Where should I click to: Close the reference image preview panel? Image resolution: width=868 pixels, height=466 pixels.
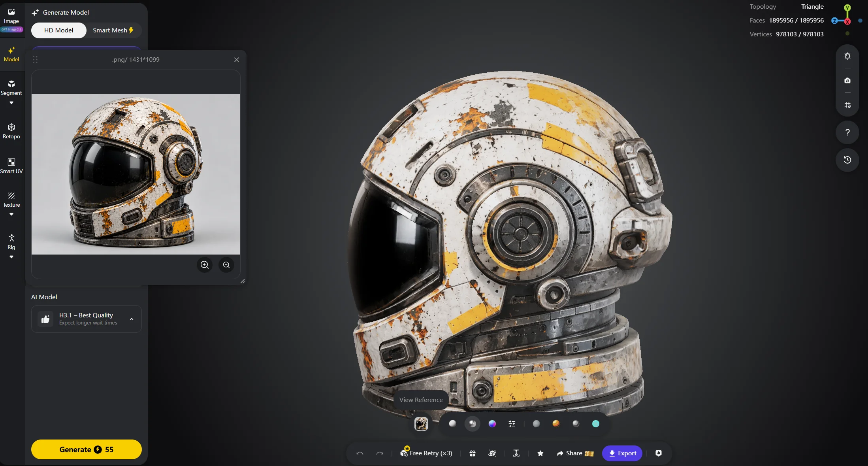(x=237, y=60)
